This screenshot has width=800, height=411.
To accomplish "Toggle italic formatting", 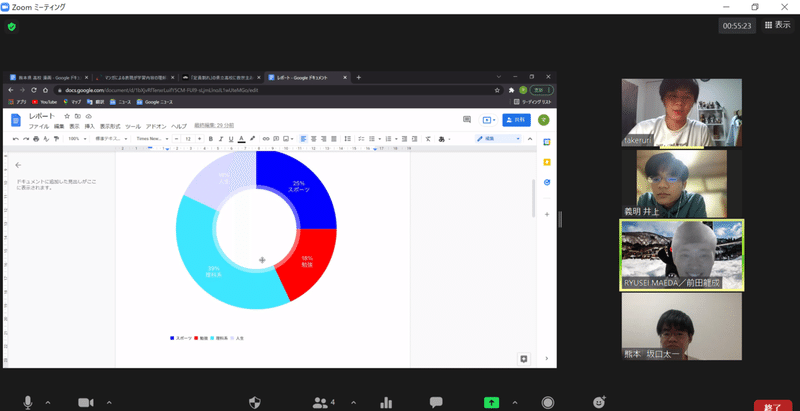I will click(x=221, y=139).
